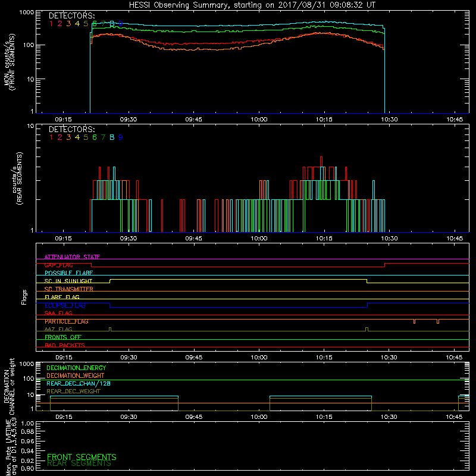Click the 'POSSIBLE_FLARE' flag label

pos(68,273)
